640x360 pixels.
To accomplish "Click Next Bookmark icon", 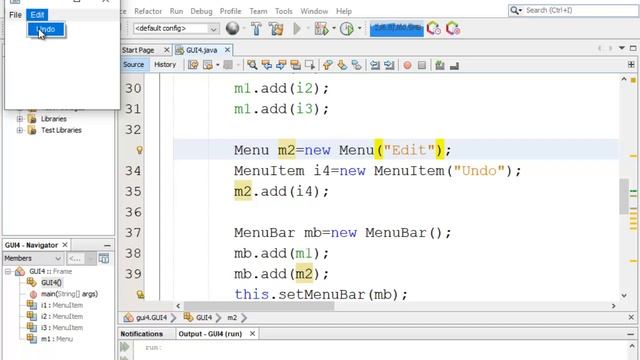I will pyautogui.click(x=342, y=65).
